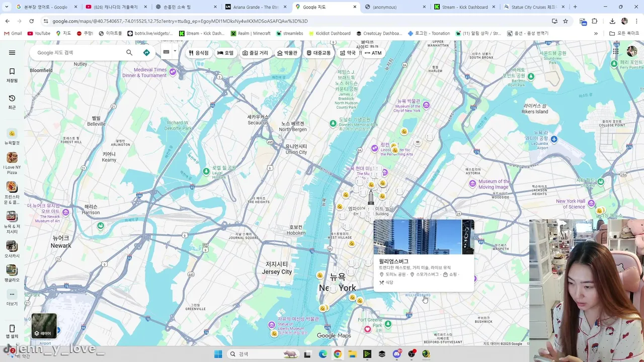The height and width of the screenshot is (362, 644).
Task: Open the Chrome extensions puzzle icon
Action: 595,21
